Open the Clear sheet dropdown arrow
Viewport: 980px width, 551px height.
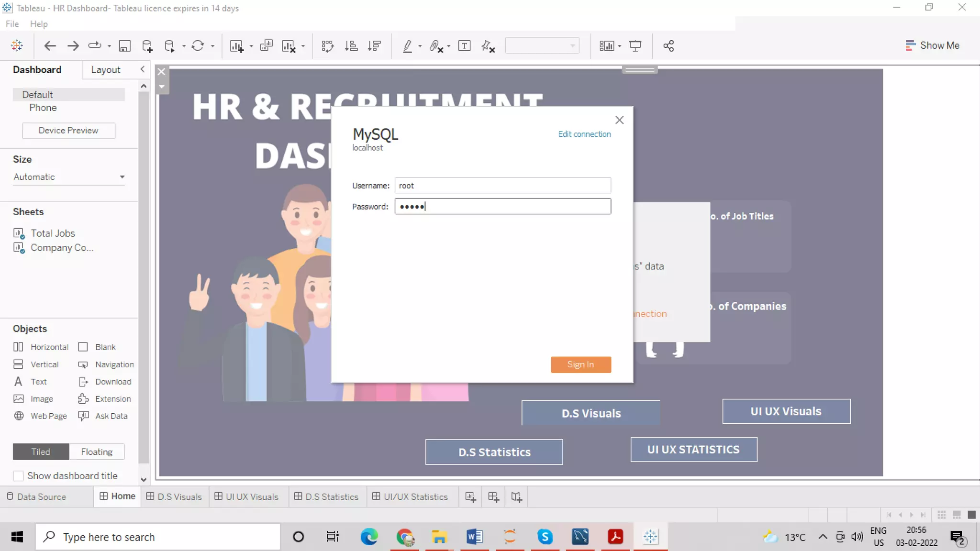pyautogui.click(x=303, y=46)
